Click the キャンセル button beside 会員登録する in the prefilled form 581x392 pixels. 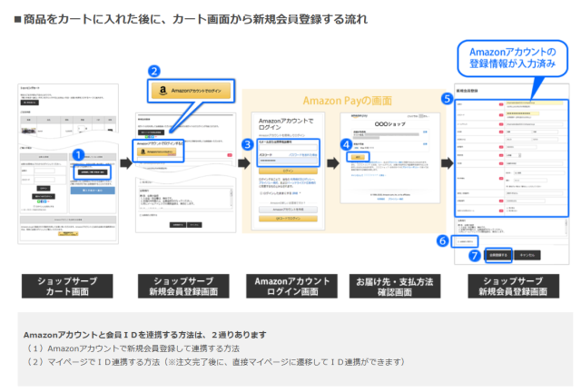point(527,255)
